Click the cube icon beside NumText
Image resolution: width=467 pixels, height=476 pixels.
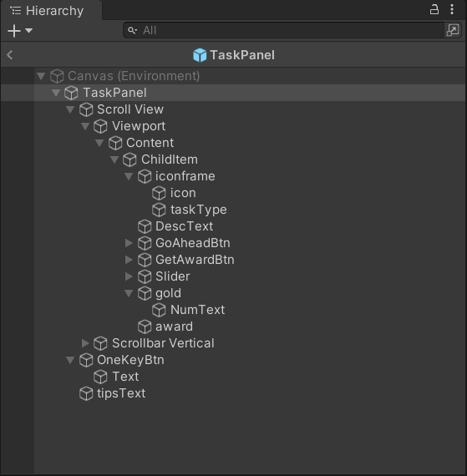tap(159, 310)
